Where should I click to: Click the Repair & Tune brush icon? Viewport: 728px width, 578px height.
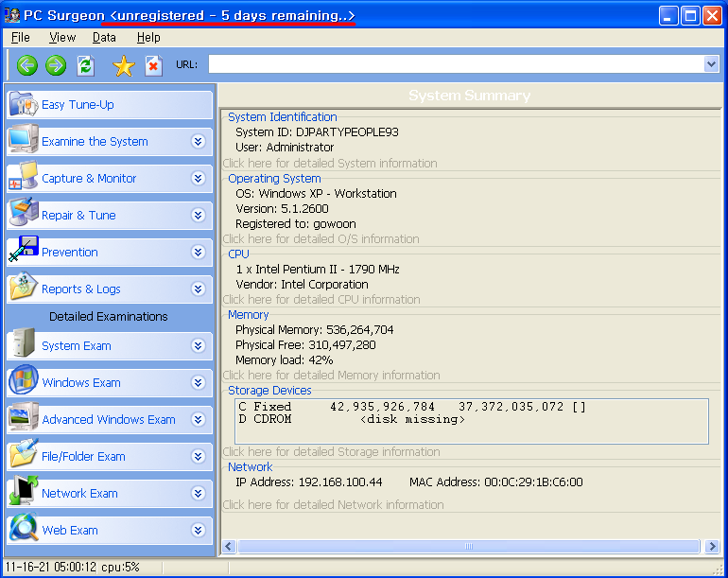coord(23,212)
